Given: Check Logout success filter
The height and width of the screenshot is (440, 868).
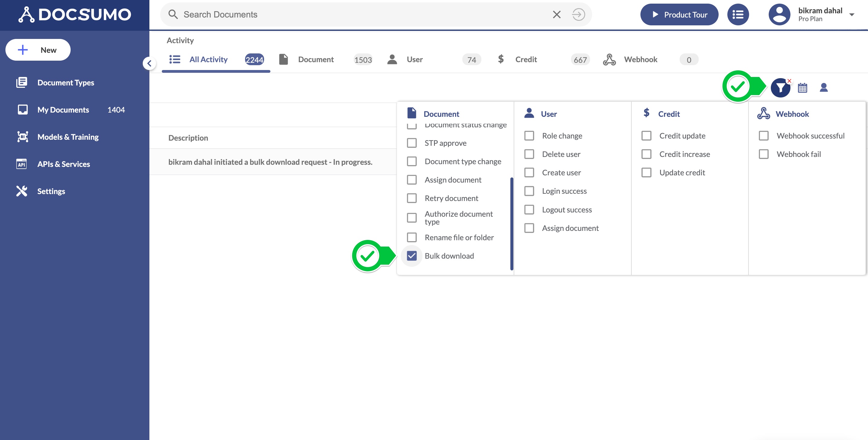Looking at the screenshot, I should (529, 209).
